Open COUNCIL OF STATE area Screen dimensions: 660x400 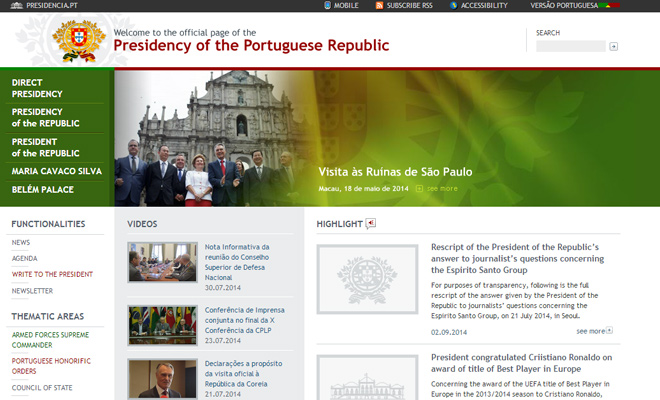point(42,388)
